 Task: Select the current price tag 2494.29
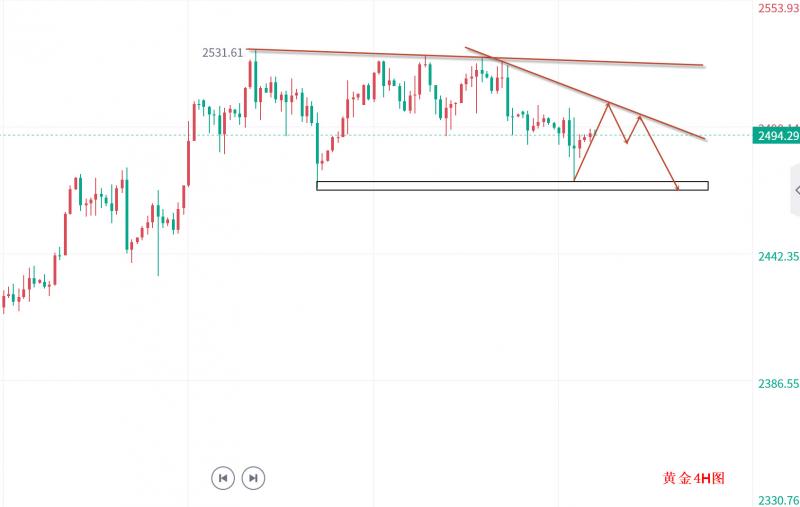tap(776, 136)
